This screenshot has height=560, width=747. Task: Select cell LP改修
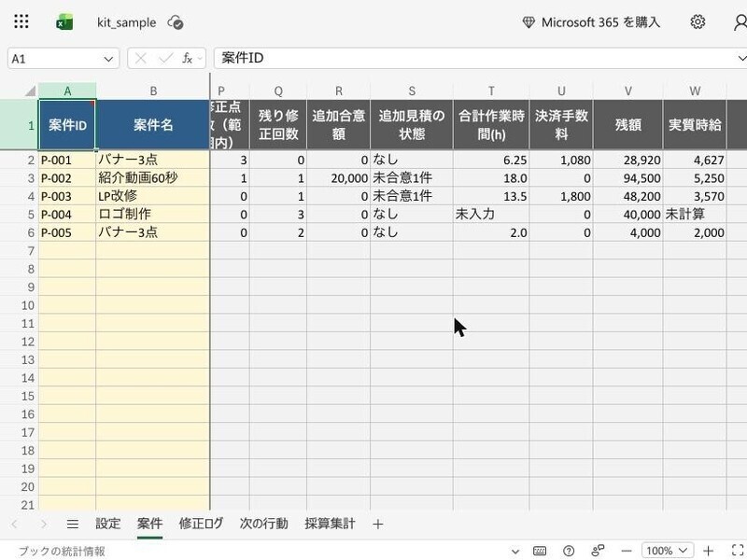(x=153, y=196)
